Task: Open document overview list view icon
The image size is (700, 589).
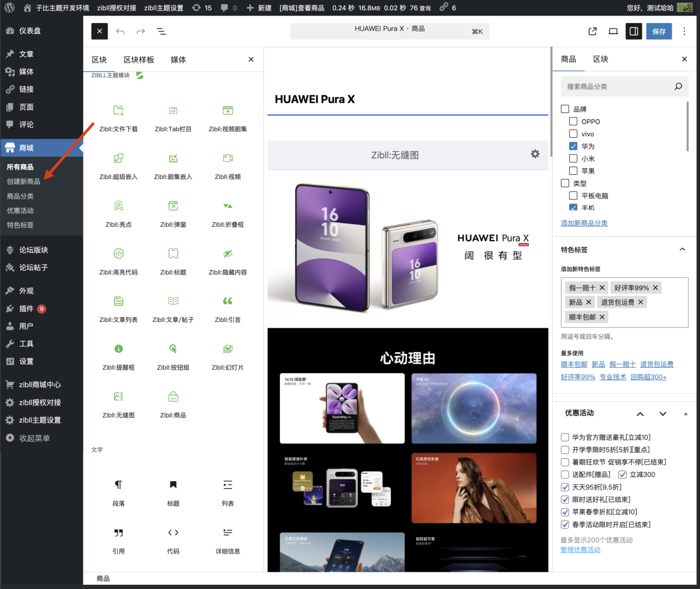Action: tap(161, 31)
